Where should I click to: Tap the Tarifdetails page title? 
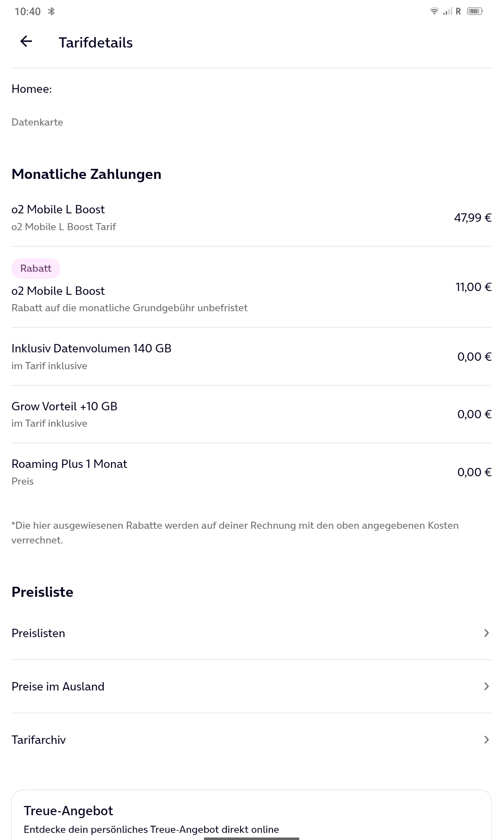coord(96,43)
